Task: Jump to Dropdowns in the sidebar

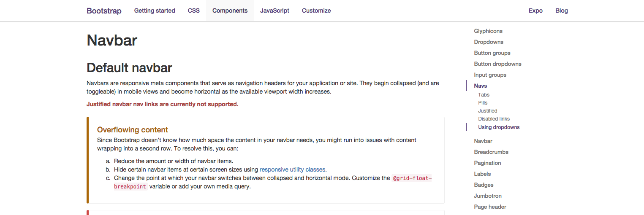Action: point(489,42)
